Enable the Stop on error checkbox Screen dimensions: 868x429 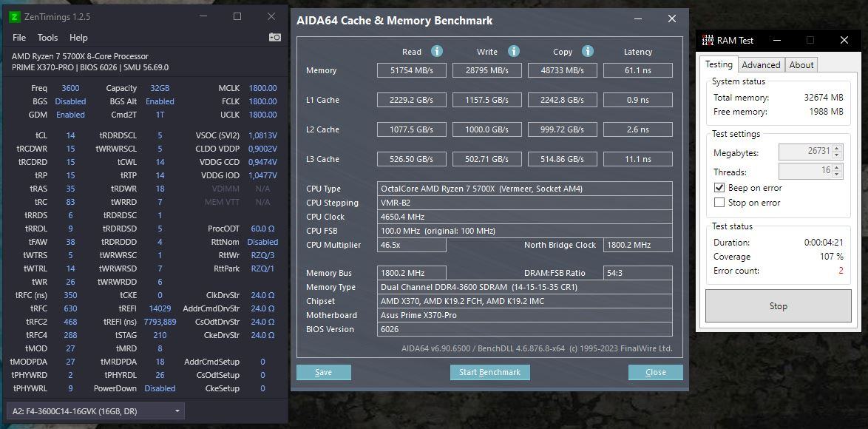719,203
